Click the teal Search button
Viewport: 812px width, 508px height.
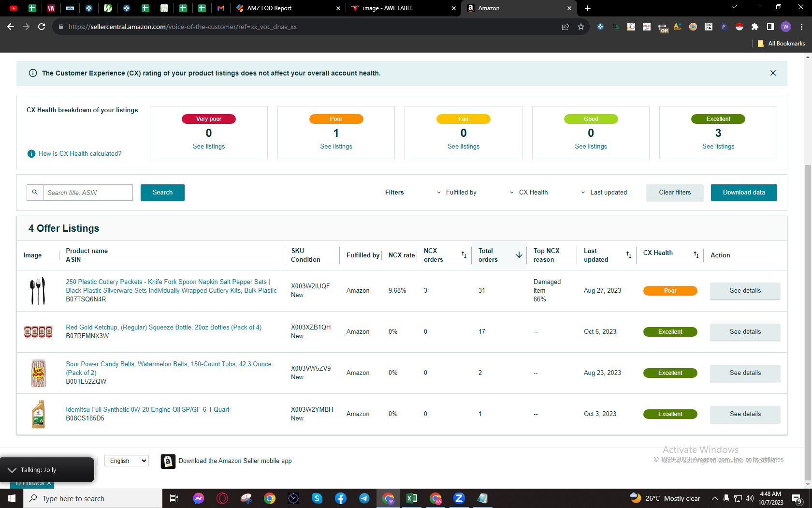[x=162, y=193]
